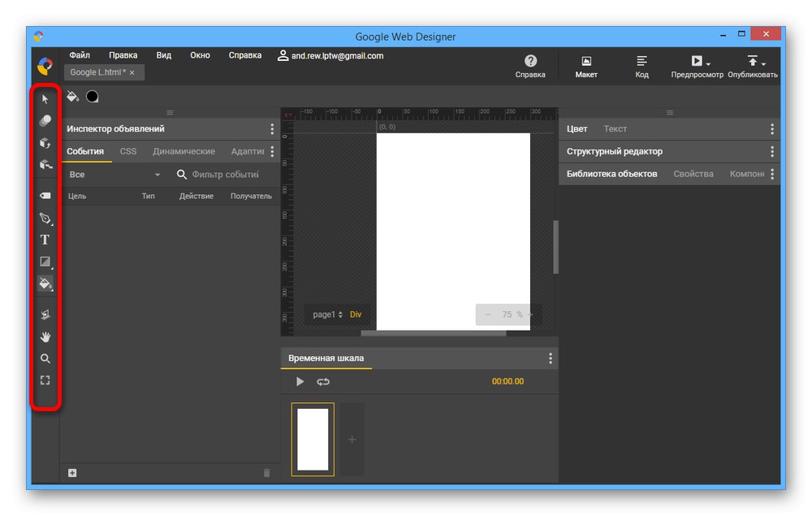Click the Действие column header

click(x=197, y=196)
